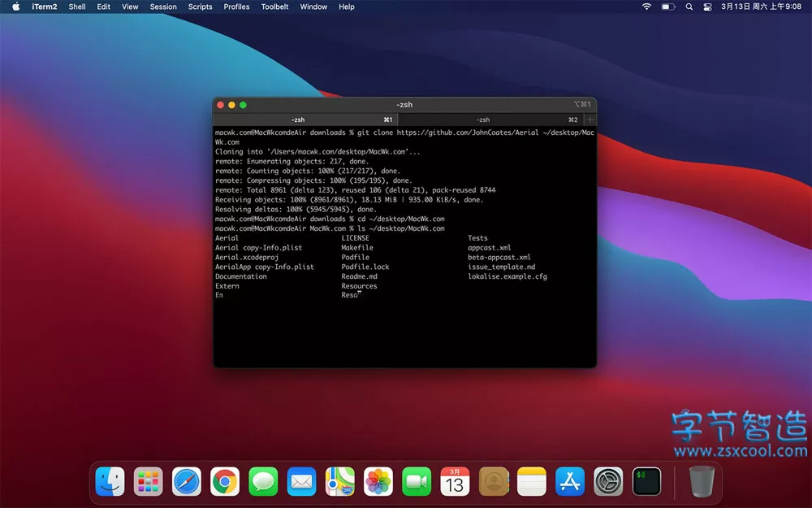Click the Wi-Fi status icon

coord(646,7)
